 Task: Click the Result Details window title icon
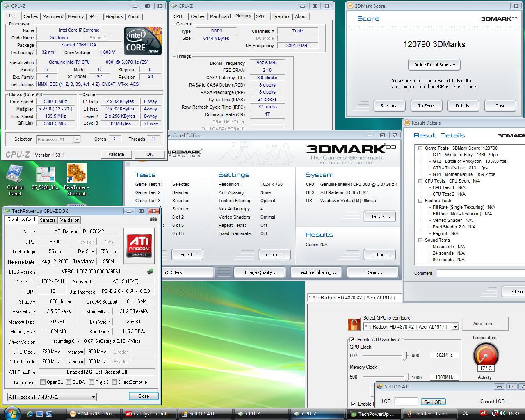pos(407,123)
